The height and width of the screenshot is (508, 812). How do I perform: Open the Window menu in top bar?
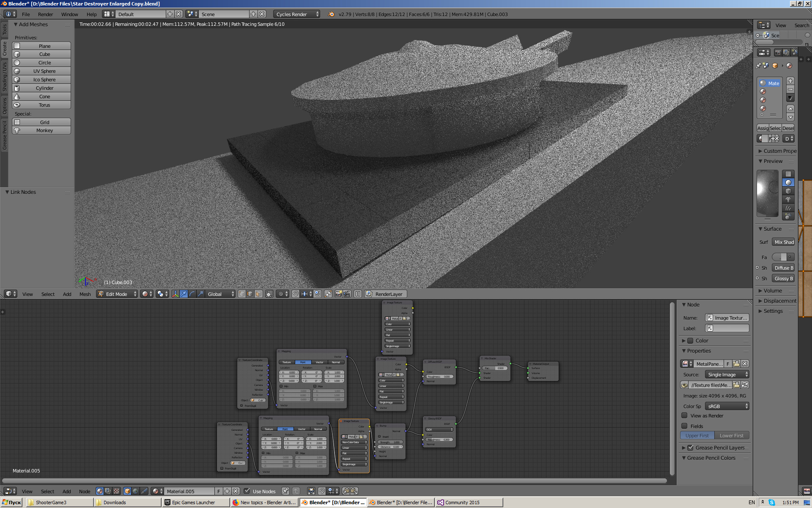69,14
